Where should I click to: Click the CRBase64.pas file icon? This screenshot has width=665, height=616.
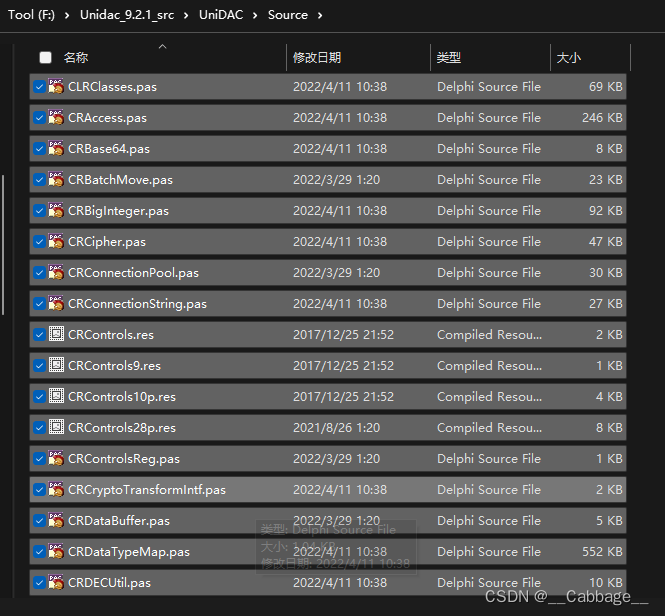click(x=56, y=148)
